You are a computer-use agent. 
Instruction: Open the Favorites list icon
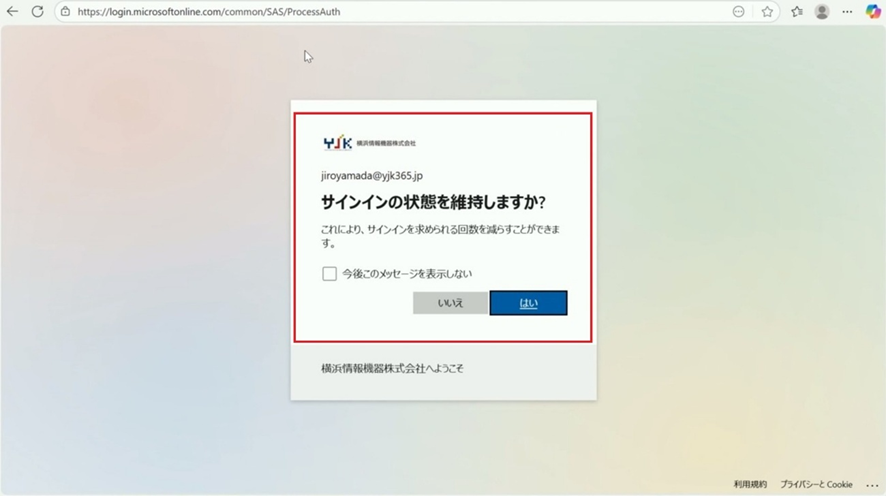tap(797, 12)
